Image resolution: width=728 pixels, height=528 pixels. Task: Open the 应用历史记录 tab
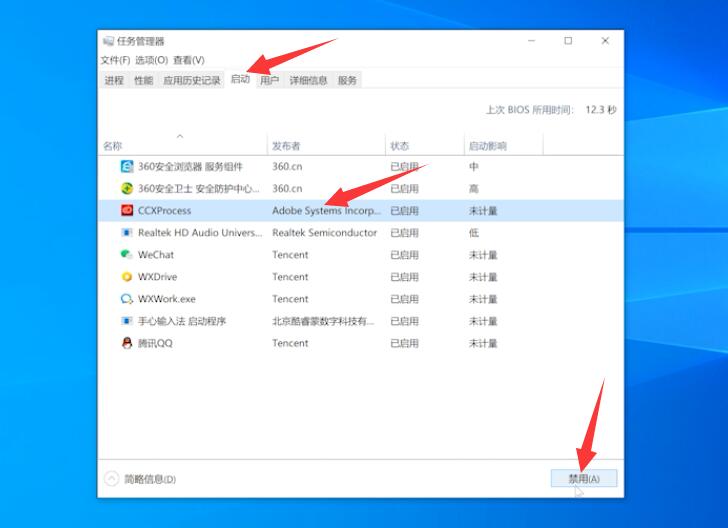tap(192, 80)
